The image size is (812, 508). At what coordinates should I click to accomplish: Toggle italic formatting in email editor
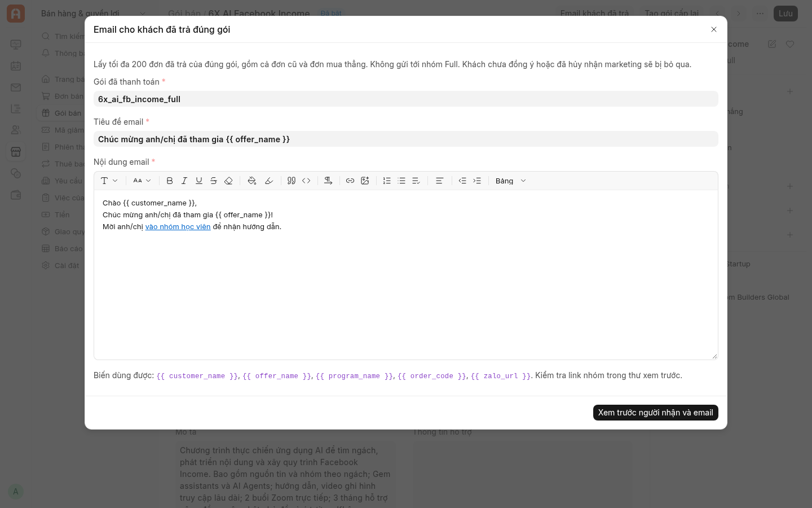[184, 181]
